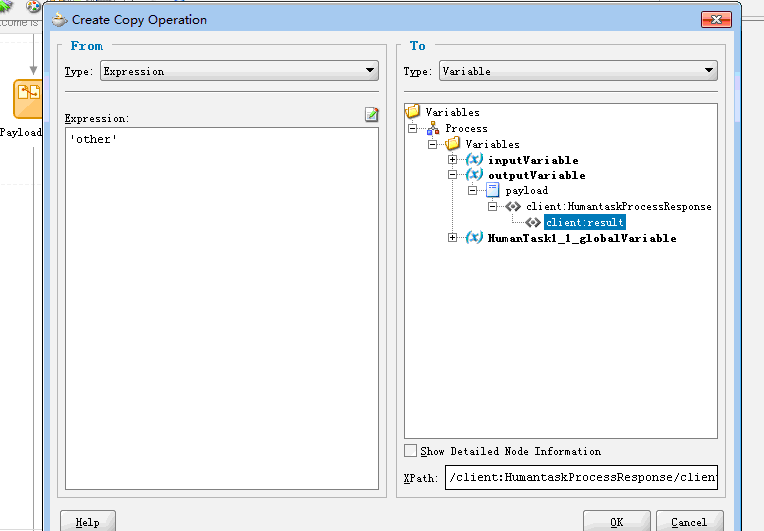Click the Create Copy Operation title icon
Viewport: 764px width, 531px height.
(x=59, y=20)
